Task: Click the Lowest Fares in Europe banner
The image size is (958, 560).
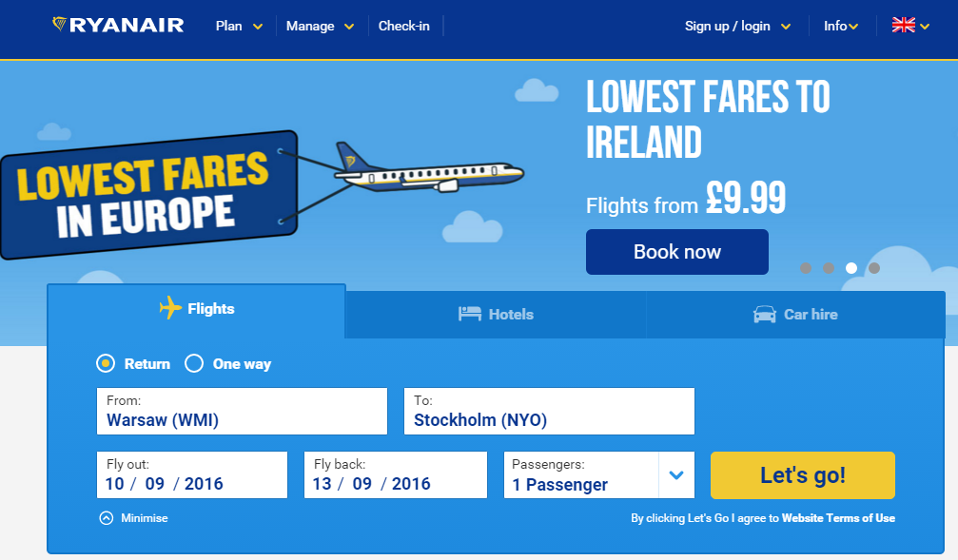Action: (x=149, y=194)
